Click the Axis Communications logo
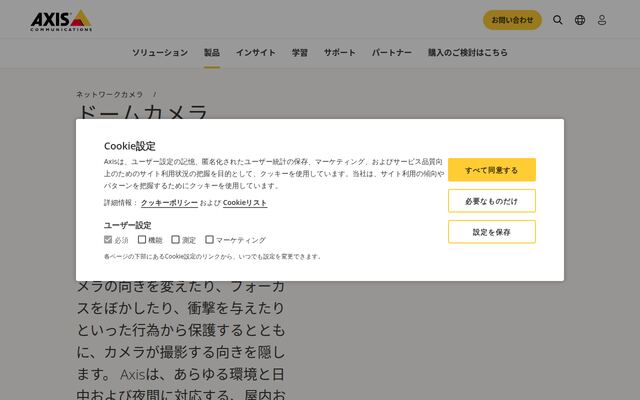640x400 pixels. [61, 20]
